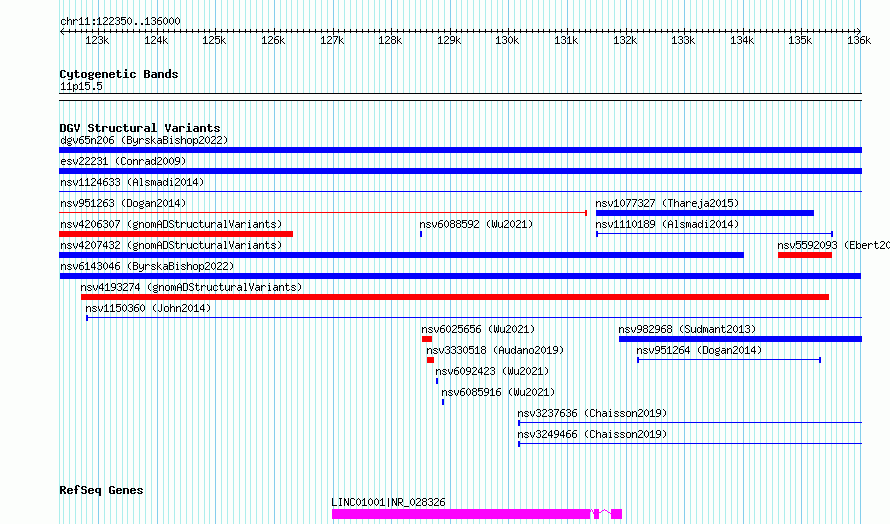Click the chr11:122350..136000 region label
890x524 pixels.
[x=120, y=22]
